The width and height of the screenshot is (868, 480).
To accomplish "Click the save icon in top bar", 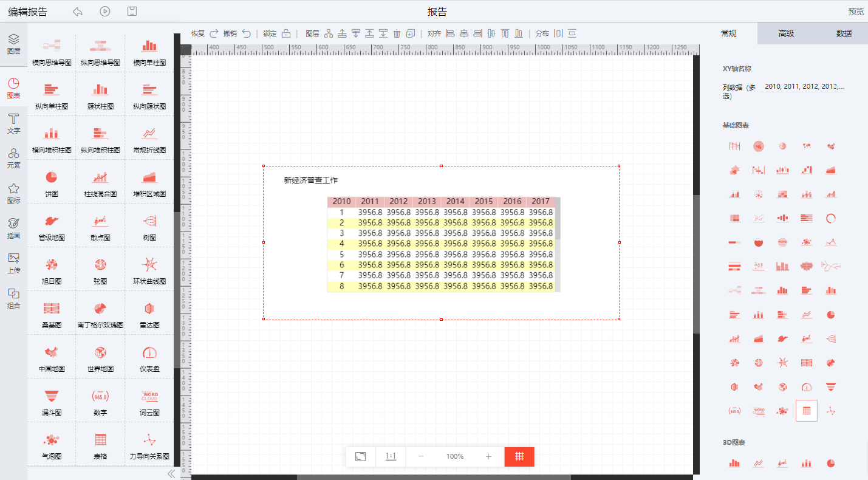I will (x=132, y=12).
